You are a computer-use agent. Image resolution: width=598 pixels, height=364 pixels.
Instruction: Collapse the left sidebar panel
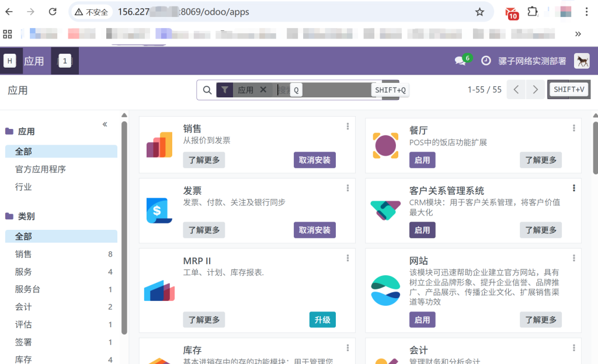tap(105, 124)
